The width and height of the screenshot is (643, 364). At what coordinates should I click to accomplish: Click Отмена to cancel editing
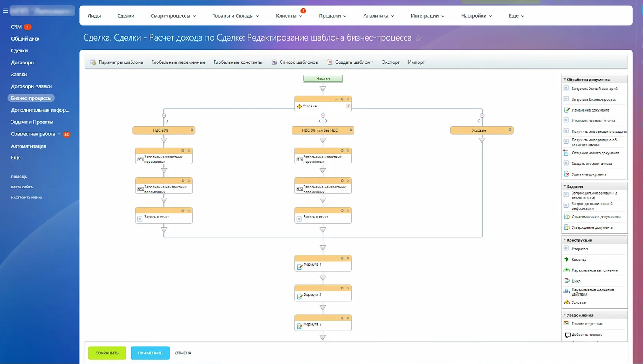(183, 353)
